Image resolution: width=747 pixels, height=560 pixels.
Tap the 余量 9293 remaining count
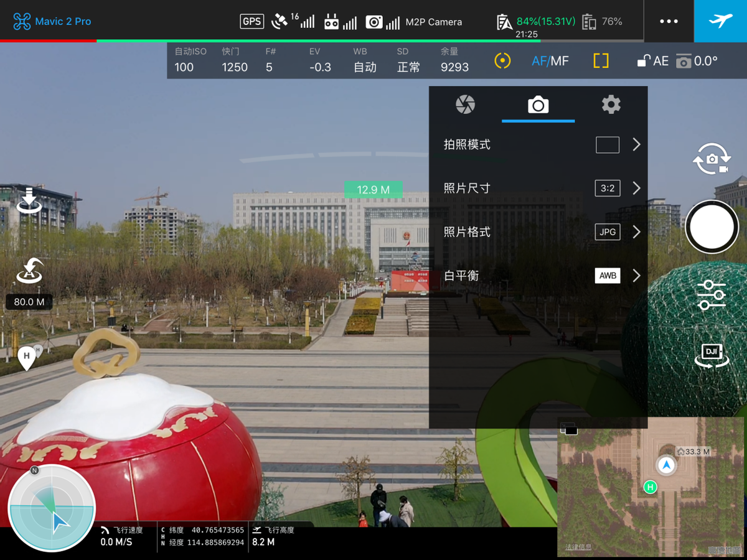pyautogui.click(x=454, y=60)
